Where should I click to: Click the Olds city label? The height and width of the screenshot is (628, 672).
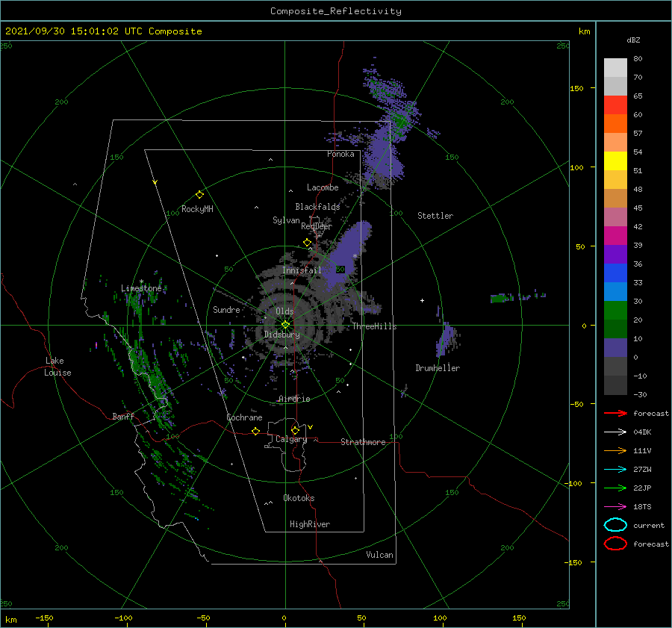(x=284, y=311)
